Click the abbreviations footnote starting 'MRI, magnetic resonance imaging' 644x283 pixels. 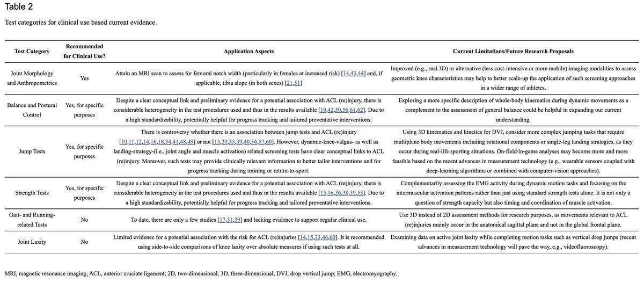click(x=201, y=273)
